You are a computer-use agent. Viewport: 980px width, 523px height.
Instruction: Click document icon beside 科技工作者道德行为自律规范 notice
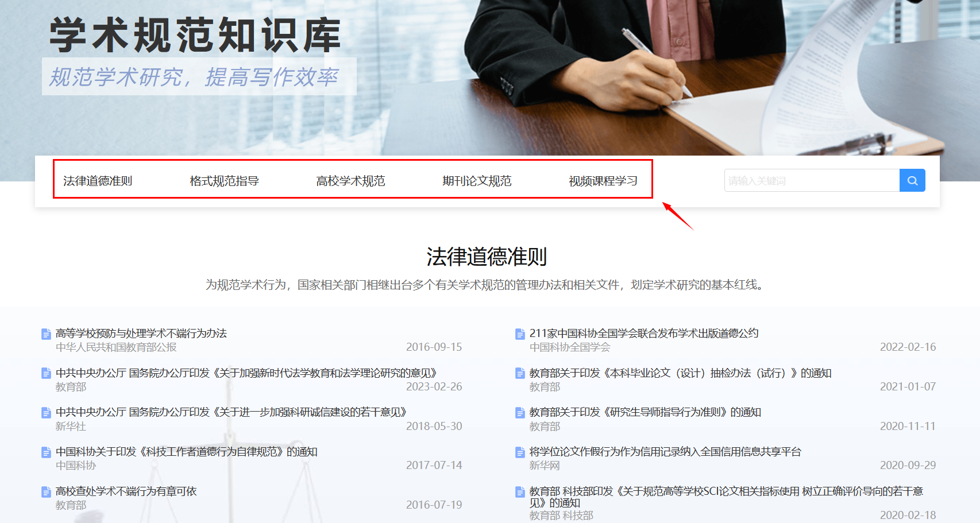coord(46,452)
